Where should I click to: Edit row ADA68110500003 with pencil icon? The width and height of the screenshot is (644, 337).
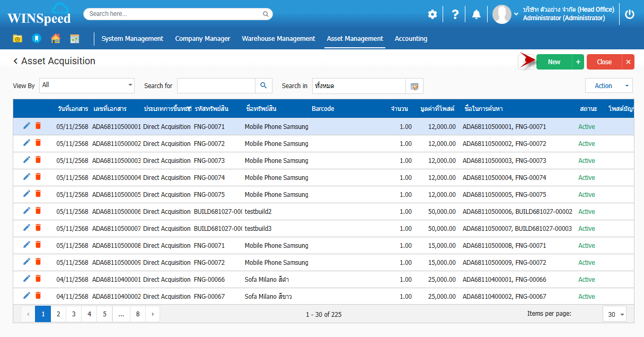coord(27,160)
